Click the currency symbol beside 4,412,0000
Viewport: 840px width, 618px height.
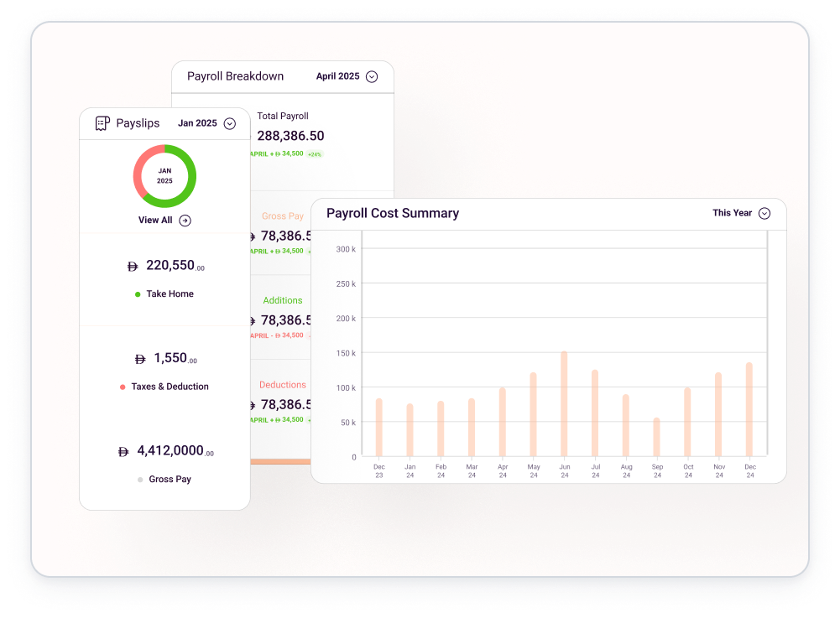tap(123, 452)
